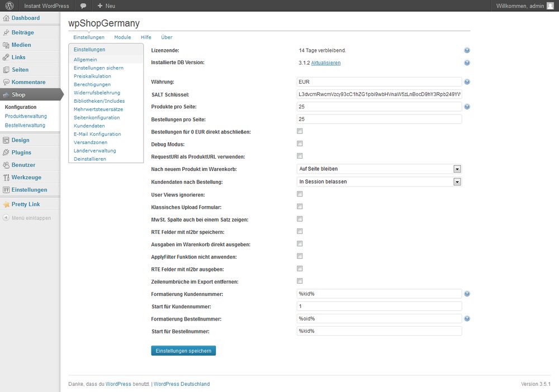Click the Links chain icon
559x392 pixels.
[6, 58]
